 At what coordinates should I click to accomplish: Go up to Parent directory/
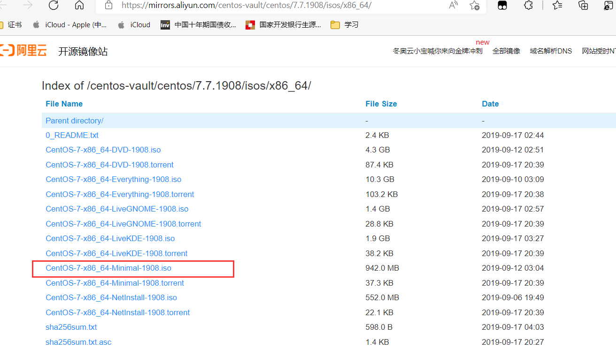tap(74, 121)
